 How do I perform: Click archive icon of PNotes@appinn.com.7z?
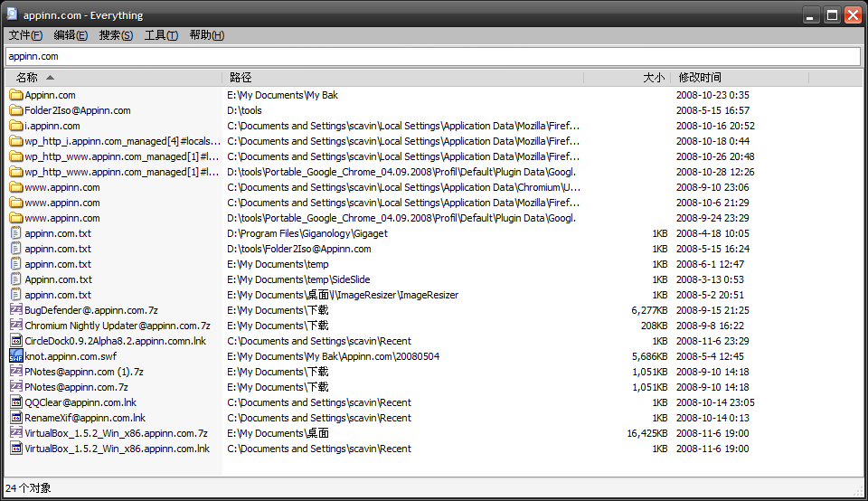pyautogui.click(x=16, y=387)
